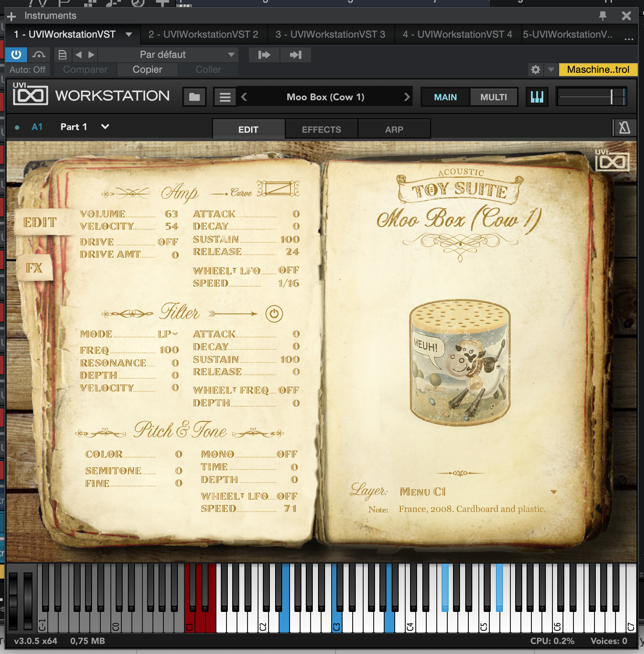Toggle the Amp DRIVE OFF value
Screen dimensions: 644x654
tap(168, 242)
